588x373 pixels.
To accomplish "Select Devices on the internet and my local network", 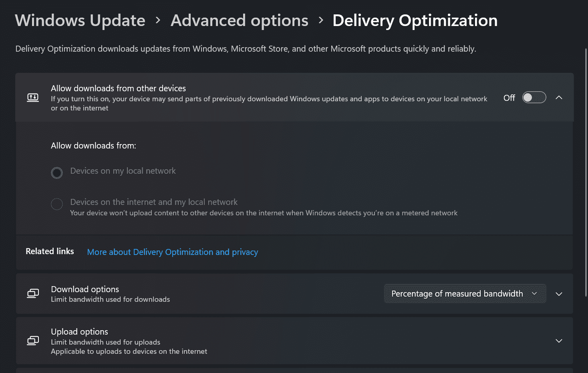I will tap(57, 204).
